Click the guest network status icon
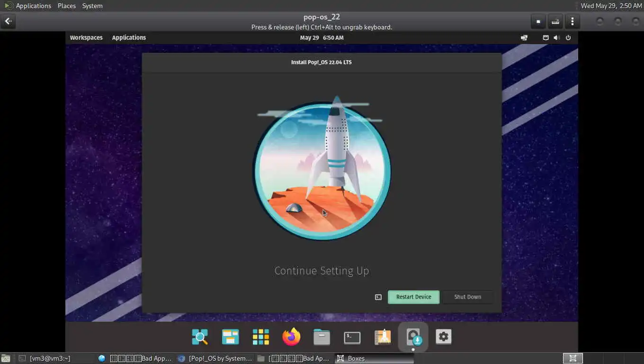This screenshot has width=644, height=364. [x=546, y=37]
